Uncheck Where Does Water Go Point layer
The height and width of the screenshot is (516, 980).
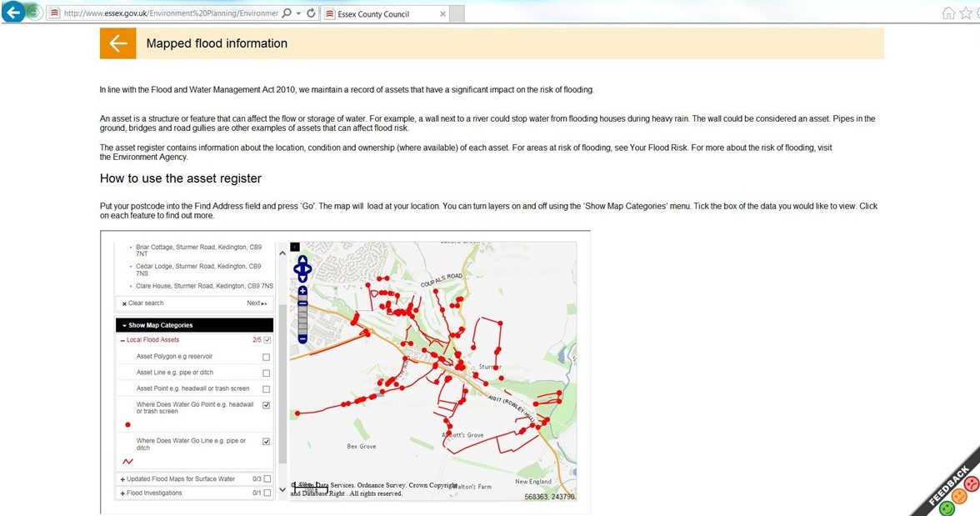pyautogui.click(x=265, y=404)
